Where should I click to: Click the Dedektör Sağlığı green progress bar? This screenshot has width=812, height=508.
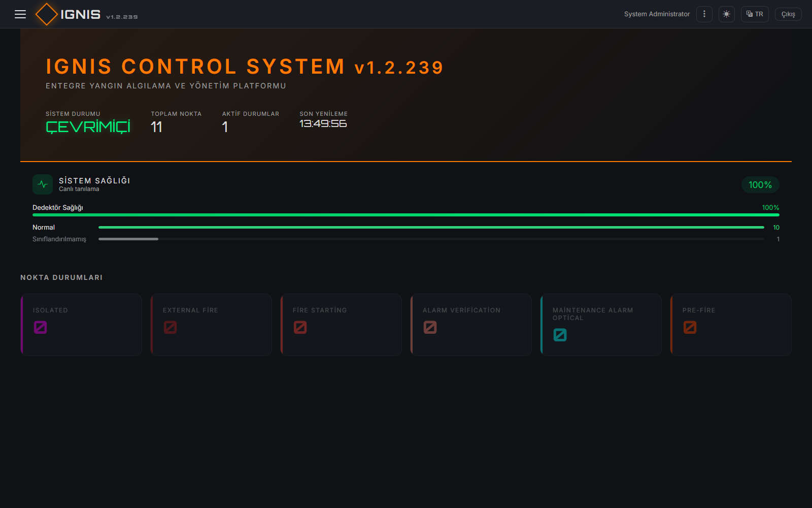[406, 215]
